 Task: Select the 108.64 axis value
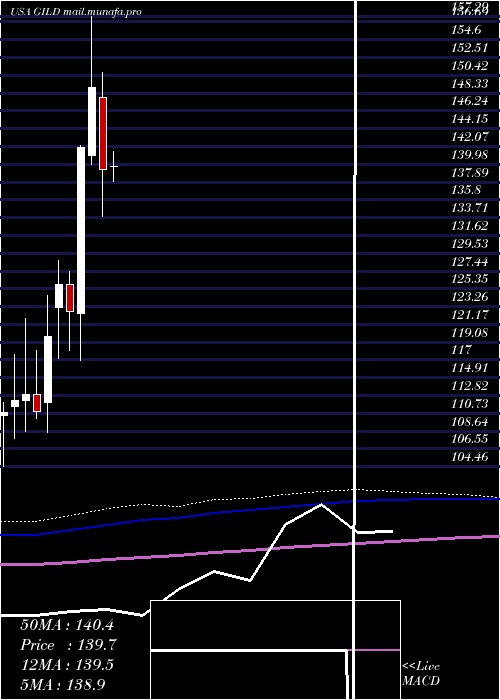point(469,422)
